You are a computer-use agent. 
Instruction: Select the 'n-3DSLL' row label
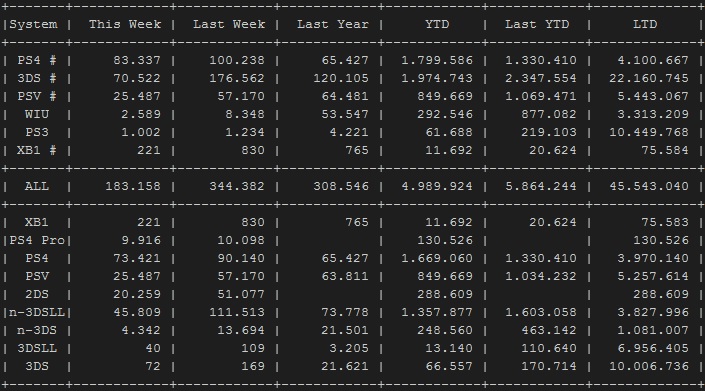tap(37, 312)
